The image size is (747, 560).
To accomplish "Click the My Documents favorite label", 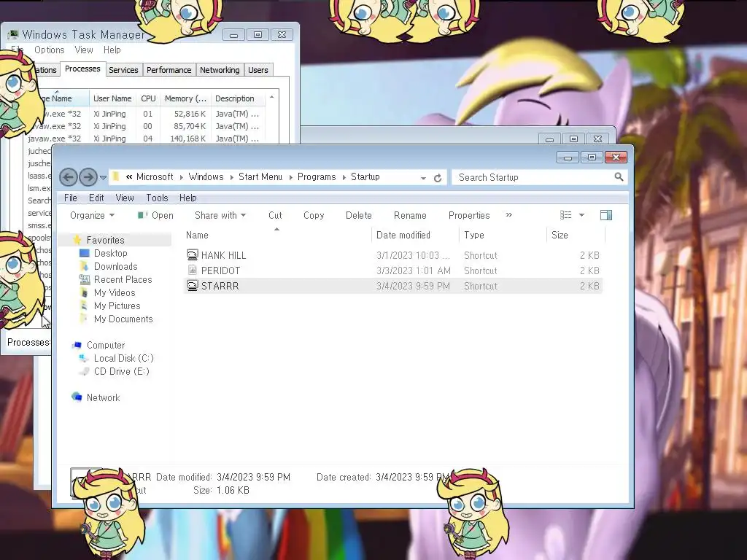I will point(123,319).
